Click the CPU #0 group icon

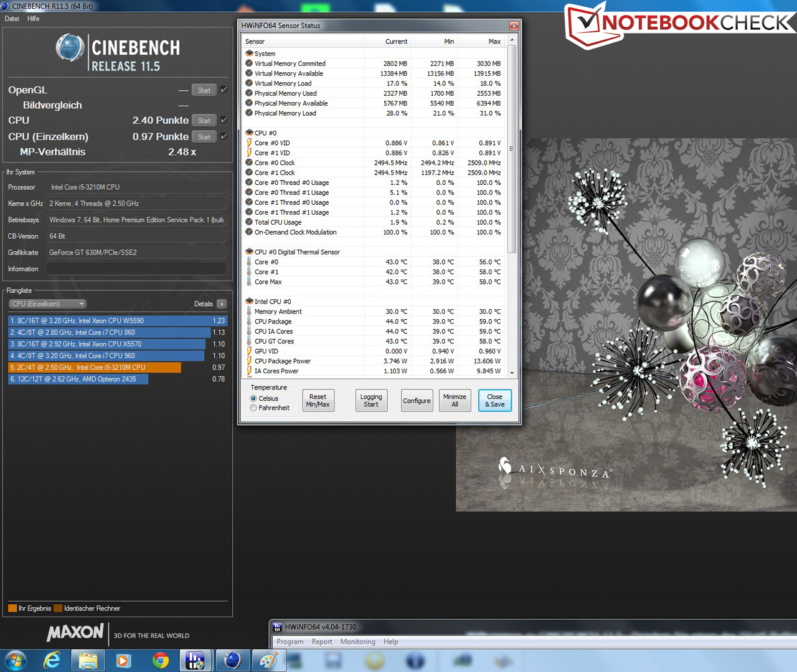[x=249, y=133]
